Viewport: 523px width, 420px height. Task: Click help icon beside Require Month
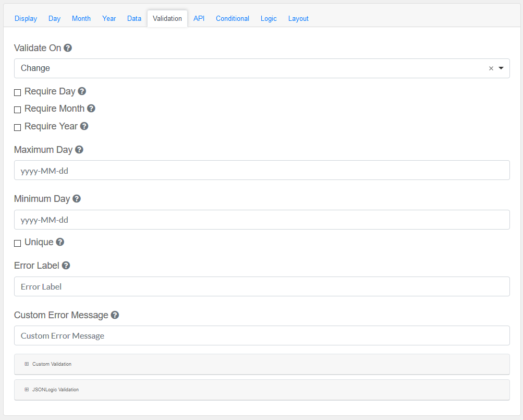tap(91, 109)
